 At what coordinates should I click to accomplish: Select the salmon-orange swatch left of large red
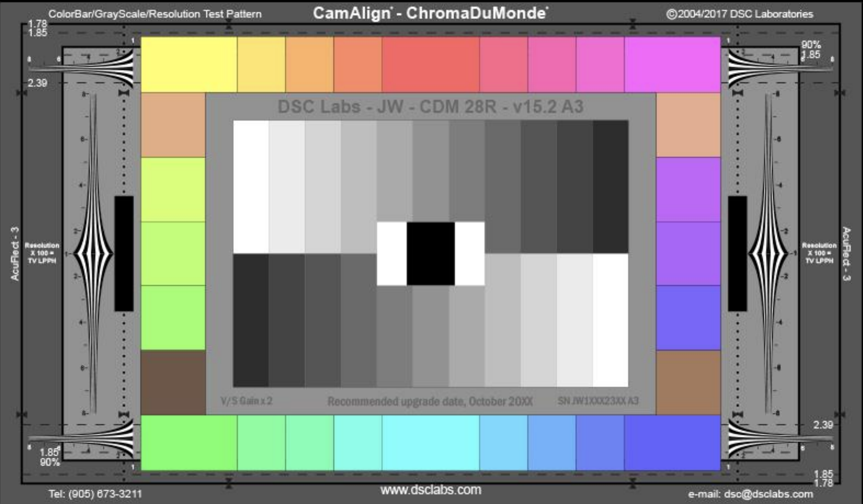tap(358, 65)
